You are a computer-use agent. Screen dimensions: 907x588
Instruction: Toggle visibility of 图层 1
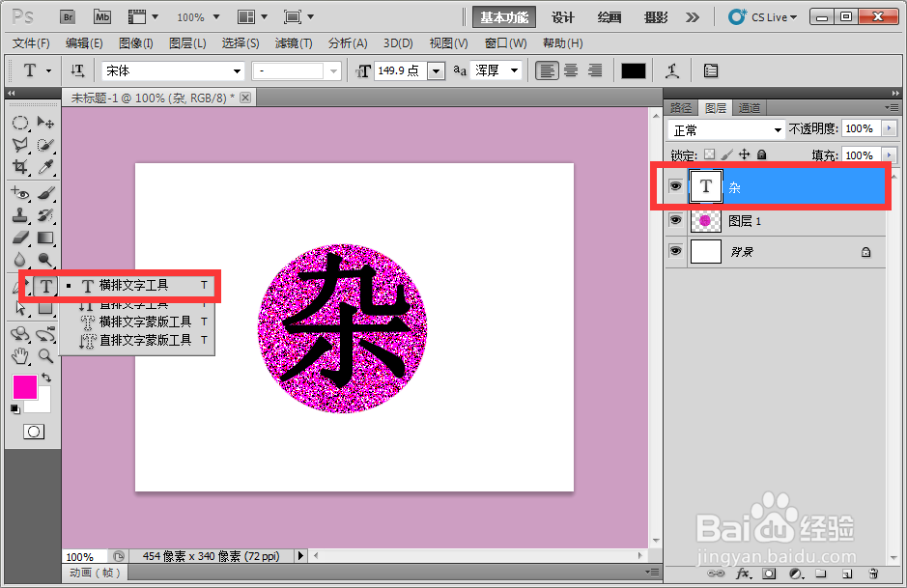coord(674,220)
